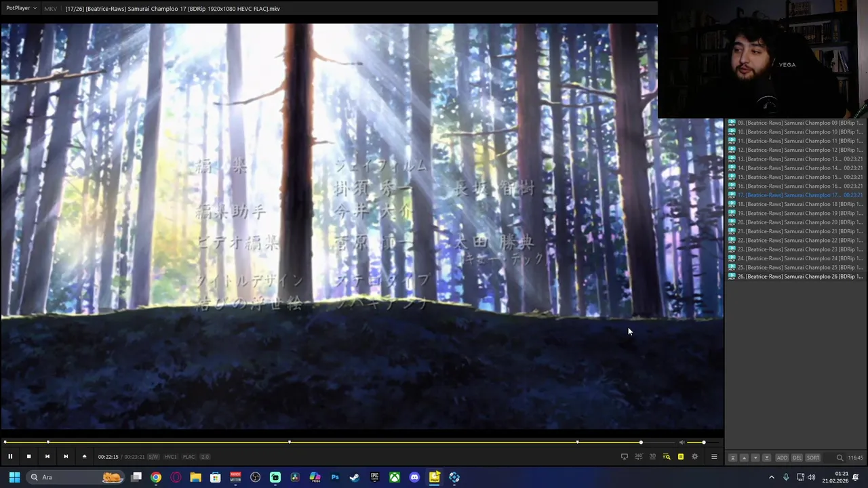Move selected playlist item down
Viewport: 868px width, 488px height.
[755, 458]
